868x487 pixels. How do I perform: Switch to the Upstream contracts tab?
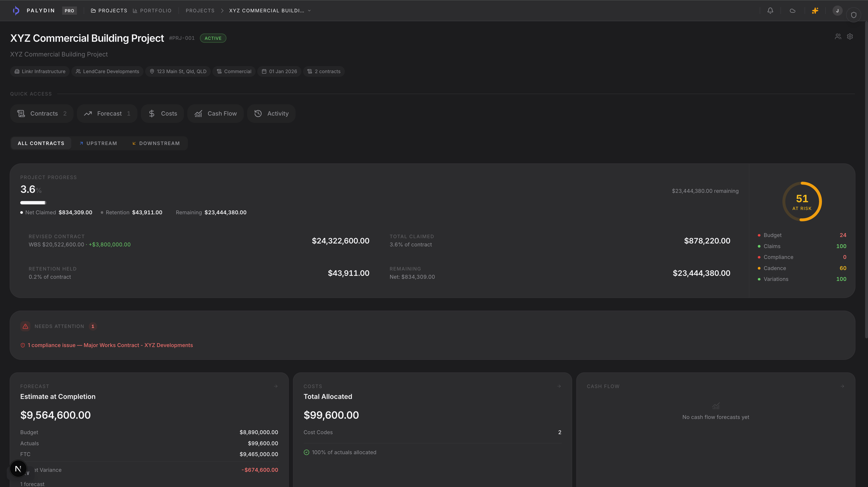(x=98, y=143)
